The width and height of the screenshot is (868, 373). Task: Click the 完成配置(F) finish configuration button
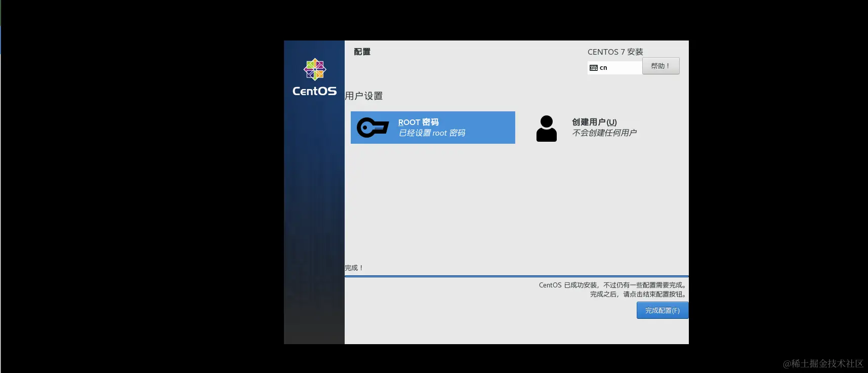tap(662, 310)
